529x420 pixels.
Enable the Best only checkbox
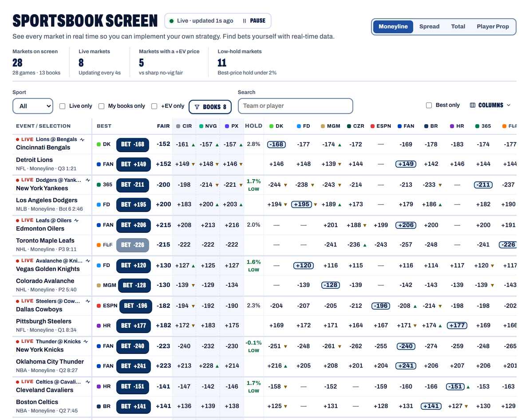click(x=429, y=105)
